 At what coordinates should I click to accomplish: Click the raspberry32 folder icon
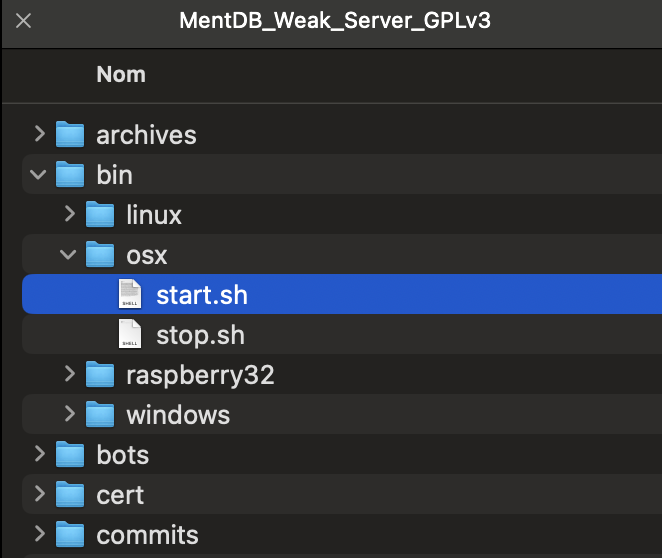click(x=99, y=374)
